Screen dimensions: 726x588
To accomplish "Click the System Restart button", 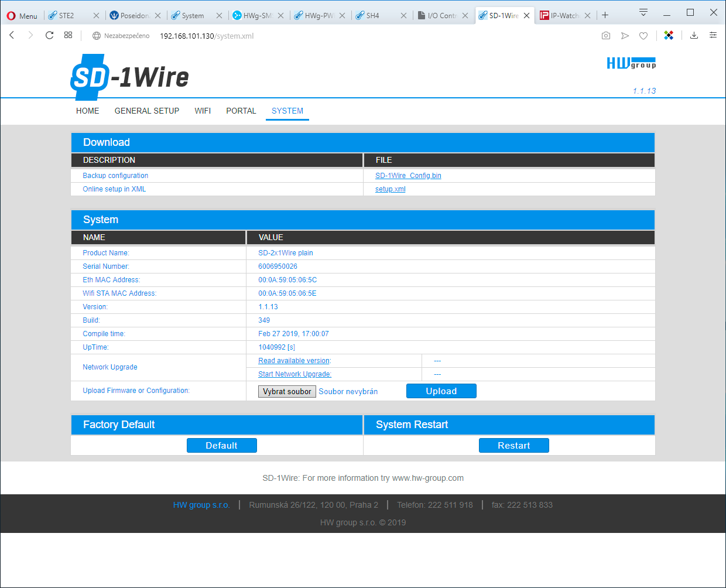I will tap(514, 446).
